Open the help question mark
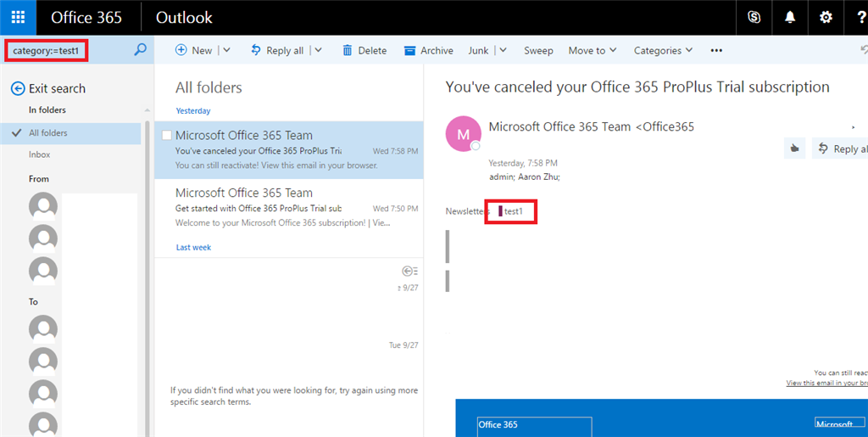868x437 pixels. (x=861, y=17)
